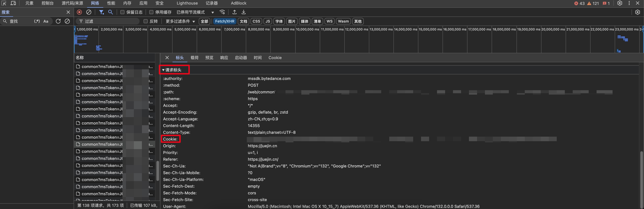
Task: Clear the network log
Action: point(89,12)
